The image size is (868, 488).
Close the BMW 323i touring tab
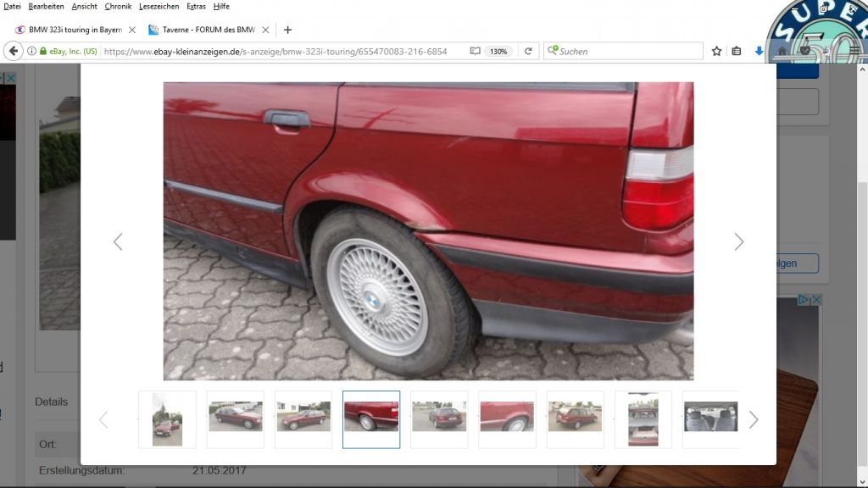point(131,30)
